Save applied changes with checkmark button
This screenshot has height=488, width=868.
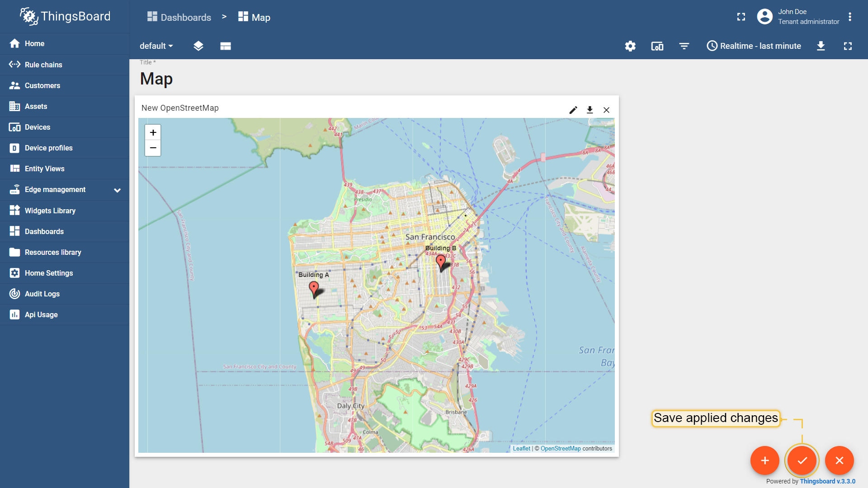click(x=802, y=460)
